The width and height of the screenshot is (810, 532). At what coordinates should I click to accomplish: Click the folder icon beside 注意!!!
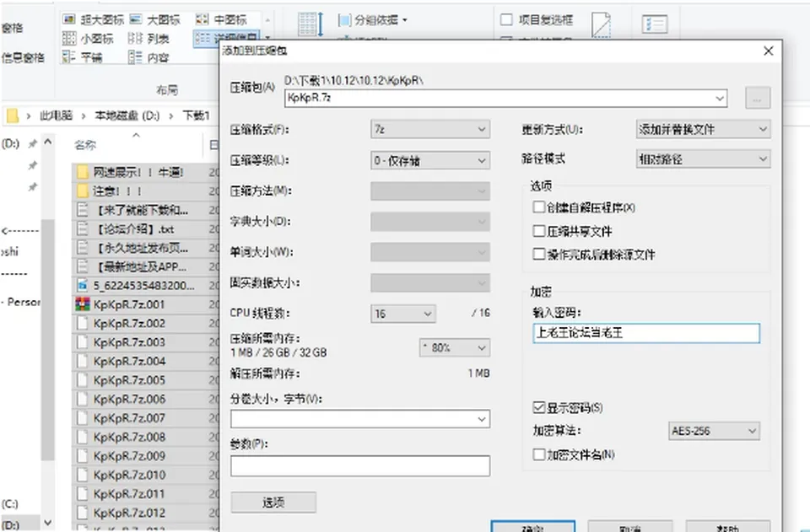(83, 191)
